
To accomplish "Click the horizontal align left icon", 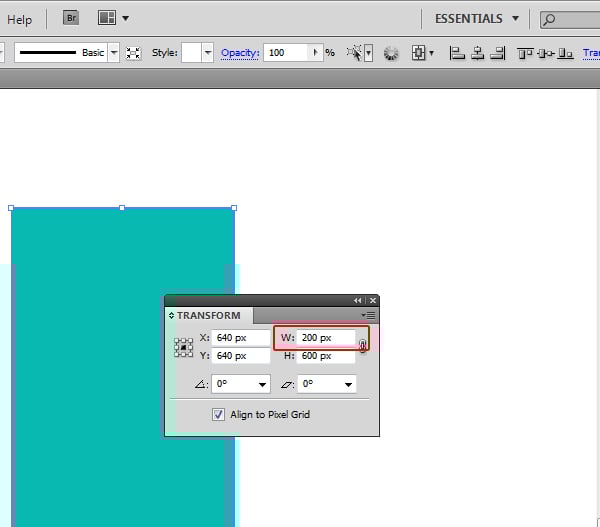I will click(x=457, y=53).
